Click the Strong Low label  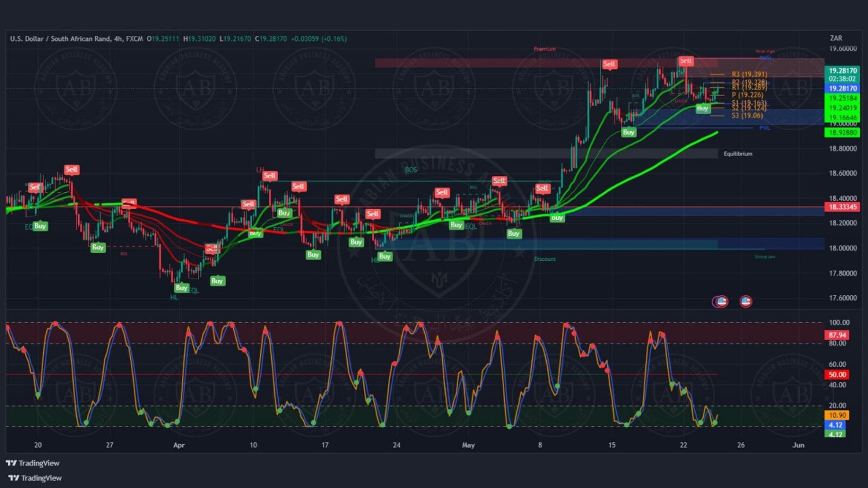point(765,257)
